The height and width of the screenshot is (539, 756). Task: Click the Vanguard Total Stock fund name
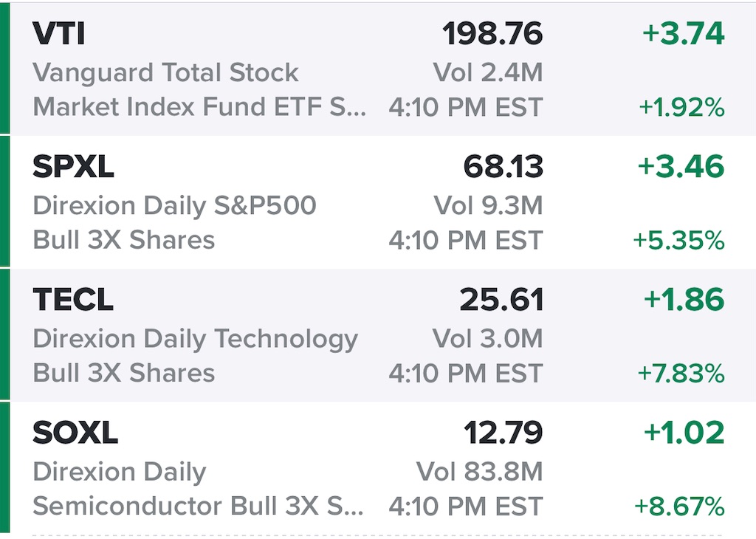tap(165, 73)
